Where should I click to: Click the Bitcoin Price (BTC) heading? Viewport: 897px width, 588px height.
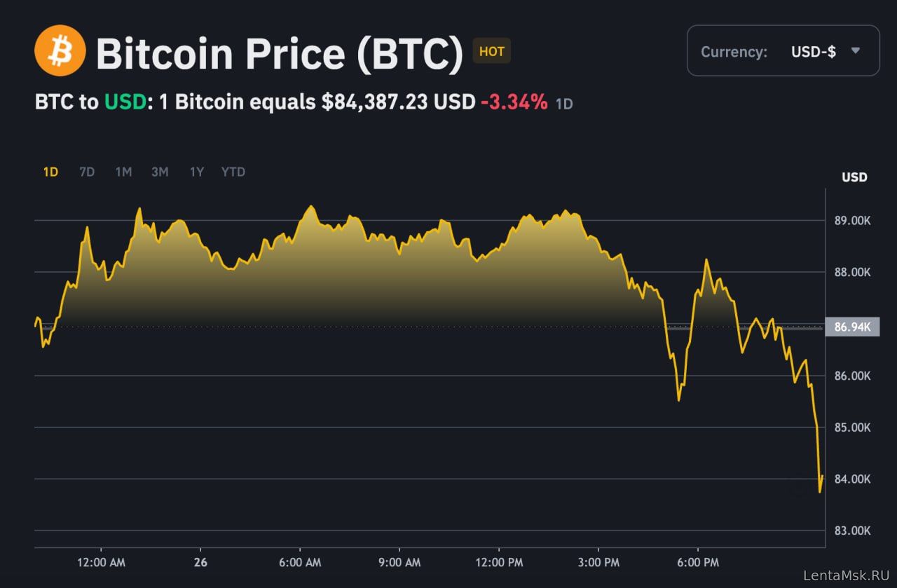pyautogui.click(x=280, y=53)
